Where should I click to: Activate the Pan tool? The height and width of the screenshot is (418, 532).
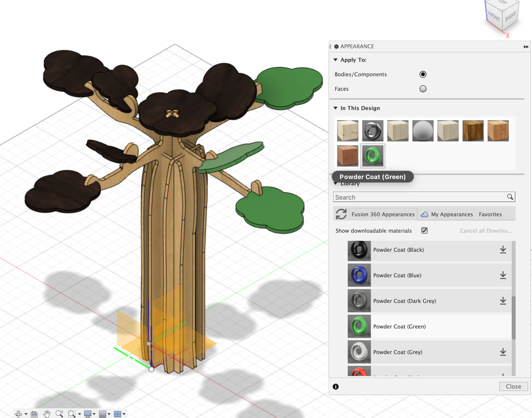click(47, 414)
